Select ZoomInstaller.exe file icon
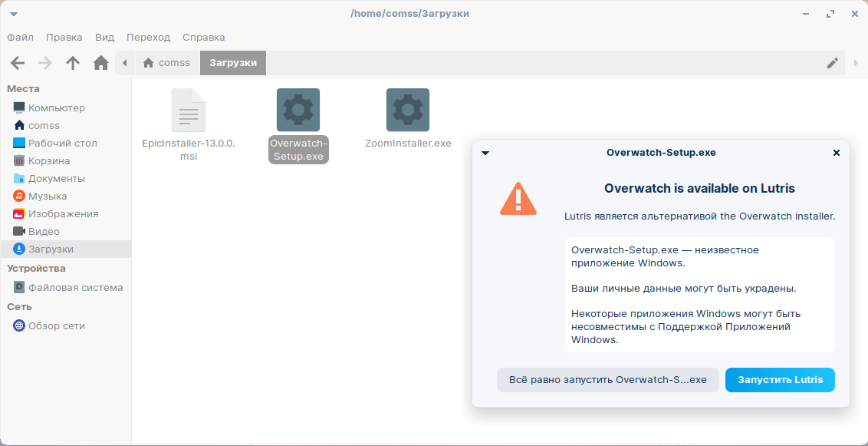 [408, 110]
